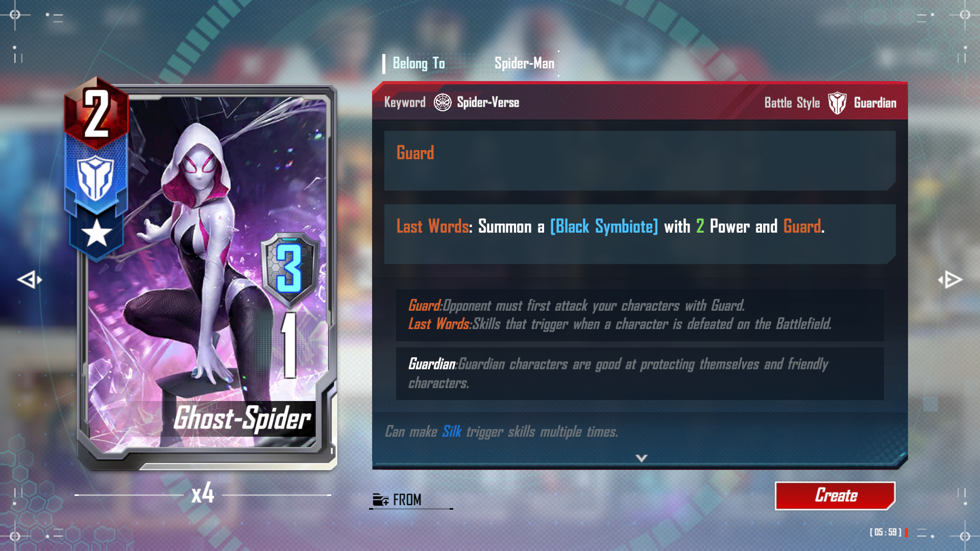Click the Spider-Verse keyword web icon
The image size is (980, 551).
coord(443,103)
